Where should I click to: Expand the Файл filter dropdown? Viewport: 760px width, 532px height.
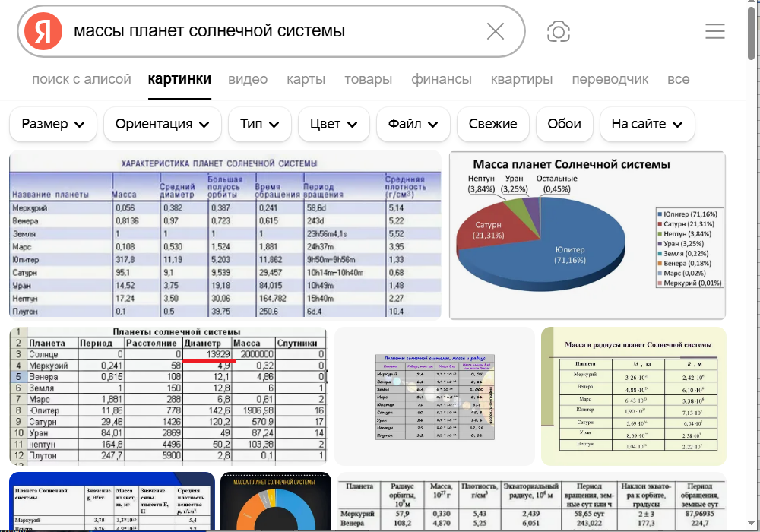(x=413, y=124)
